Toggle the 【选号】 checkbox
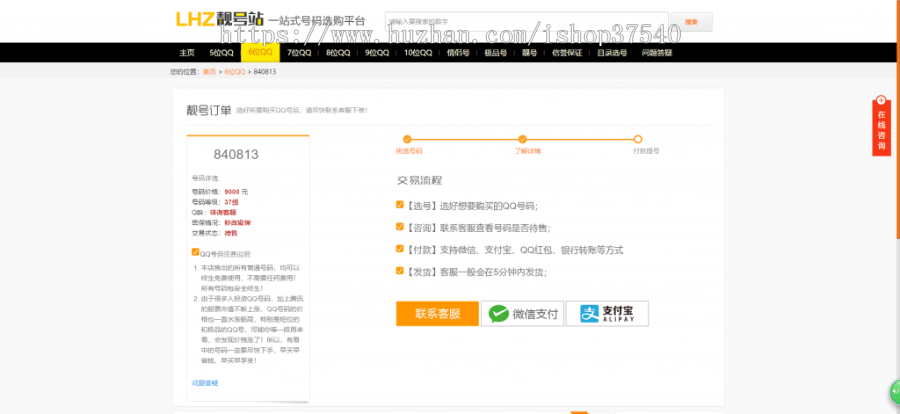Screen dimensions: 900x414 [401, 205]
